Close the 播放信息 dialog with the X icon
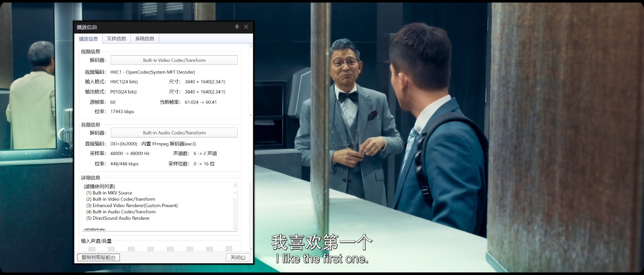The image size is (644, 275). [246, 27]
